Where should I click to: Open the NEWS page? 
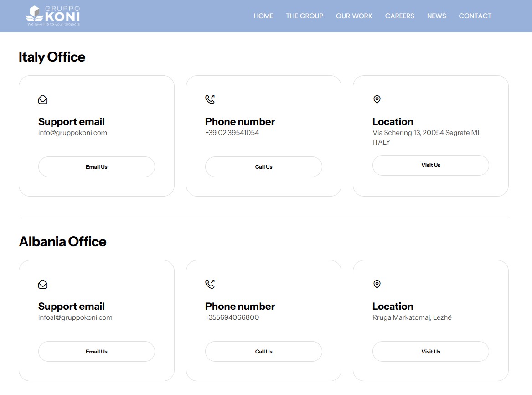436,16
